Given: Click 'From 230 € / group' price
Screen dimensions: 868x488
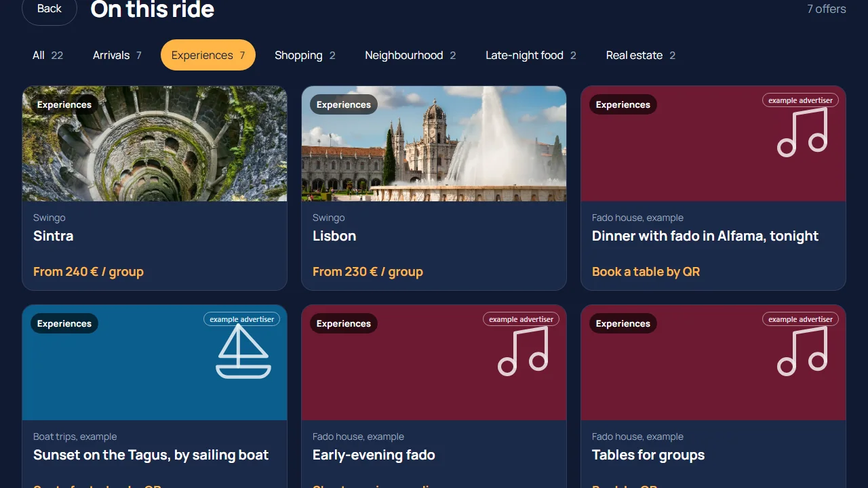Looking at the screenshot, I should (368, 272).
